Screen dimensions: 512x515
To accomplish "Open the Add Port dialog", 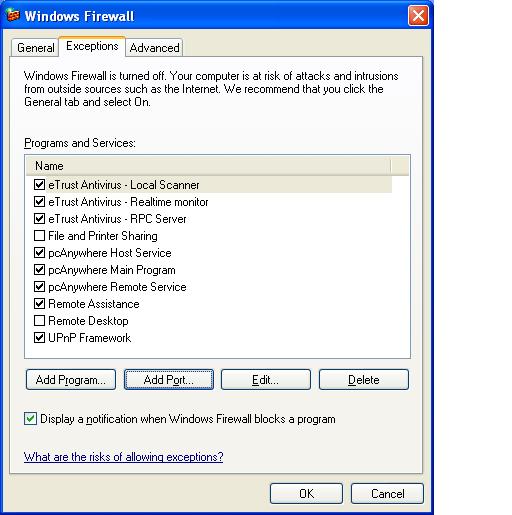I will (x=169, y=379).
